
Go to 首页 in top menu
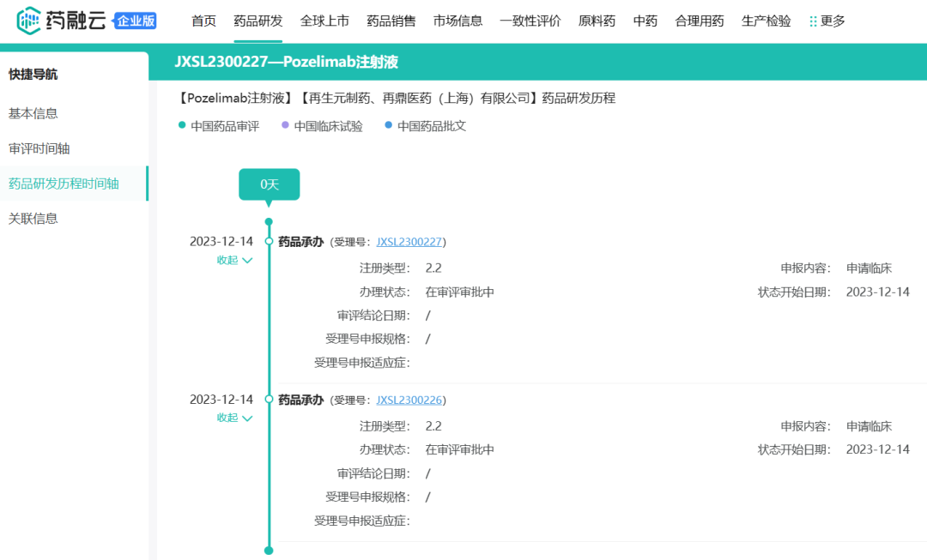pos(203,21)
